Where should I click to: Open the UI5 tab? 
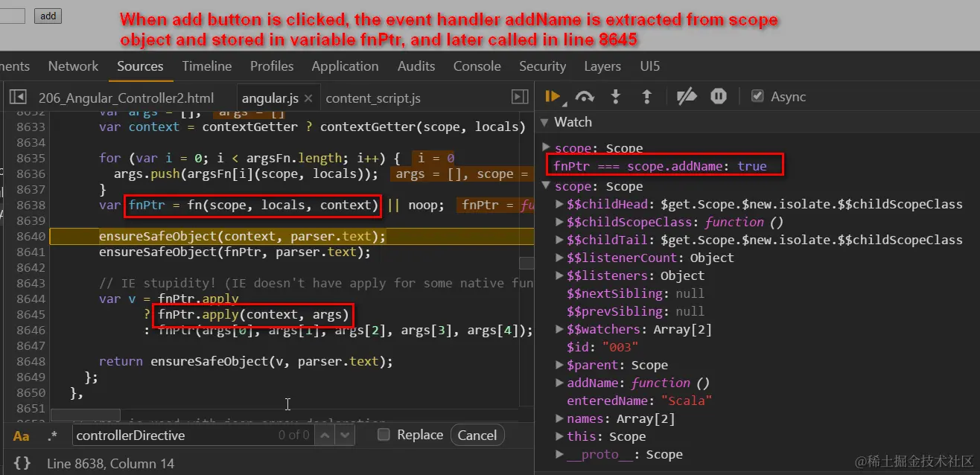[x=650, y=66]
